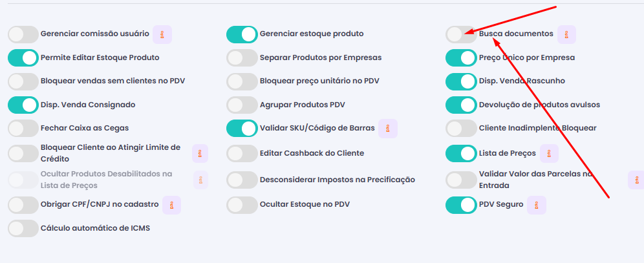The image size is (644, 263).
Task: Click info icon for Validar Valor das Parcelas
Action: coord(636,180)
